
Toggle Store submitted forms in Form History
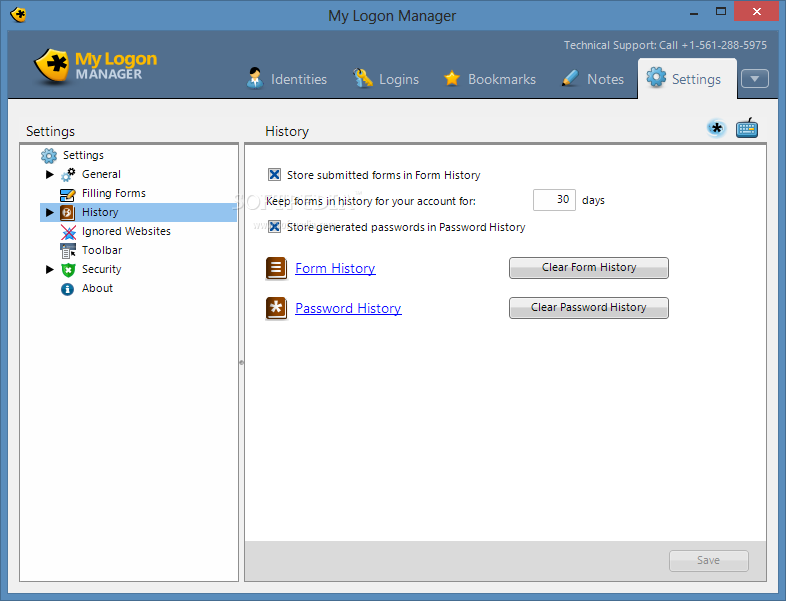tap(274, 174)
